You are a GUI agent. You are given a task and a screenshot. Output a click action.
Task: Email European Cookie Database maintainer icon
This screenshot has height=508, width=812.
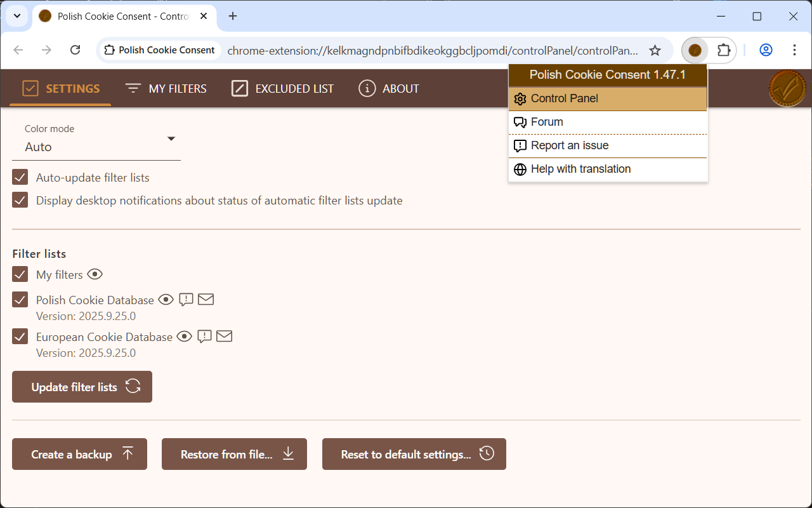coord(224,336)
